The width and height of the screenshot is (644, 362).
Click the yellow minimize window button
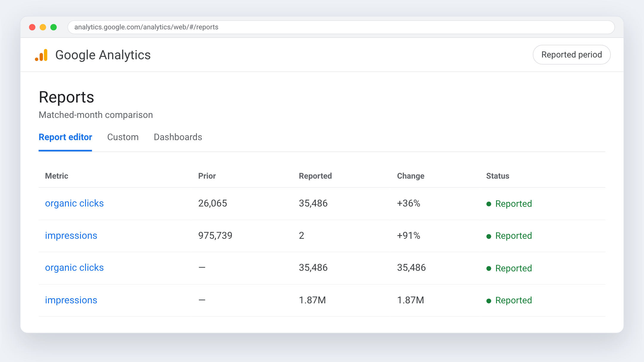point(43,27)
